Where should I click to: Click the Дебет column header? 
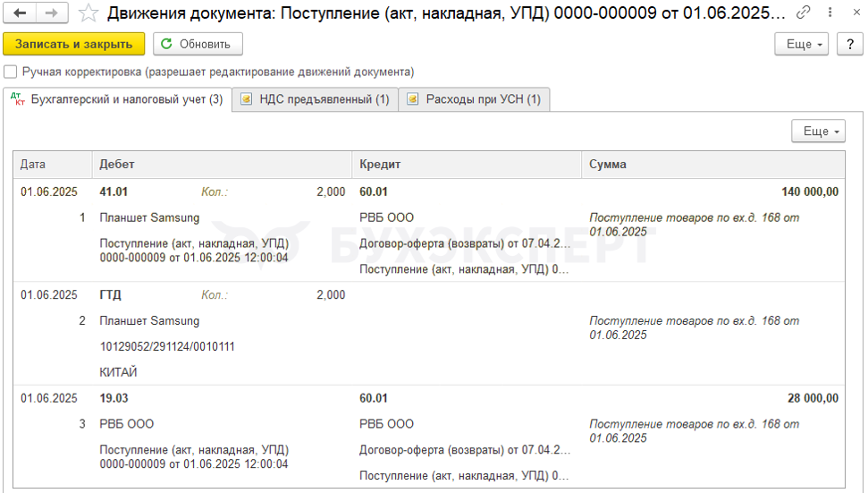pyautogui.click(x=222, y=165)
